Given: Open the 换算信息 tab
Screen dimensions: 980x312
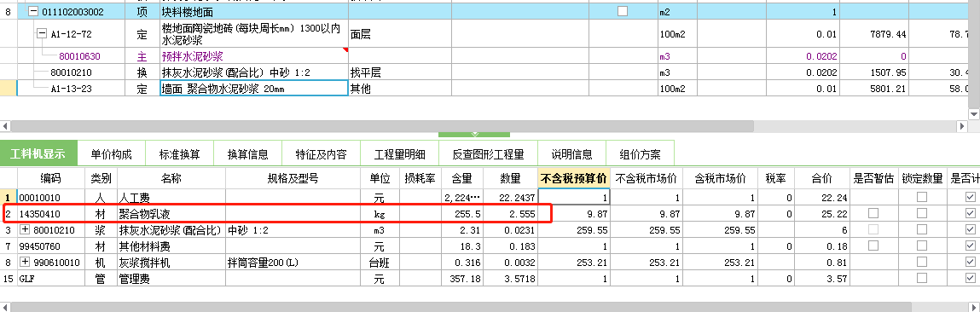Looking at the screenshot, I should pyautogui.click(x=247, y=154).
